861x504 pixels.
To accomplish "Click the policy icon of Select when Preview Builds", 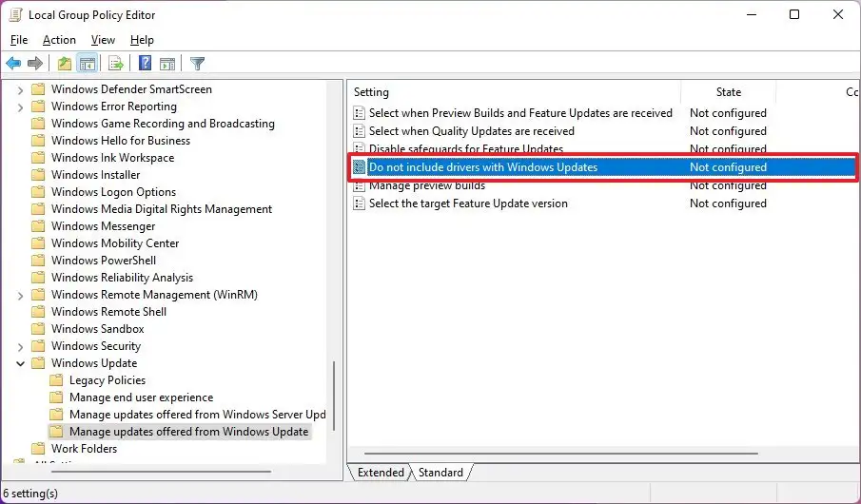I will click(359, 113).
